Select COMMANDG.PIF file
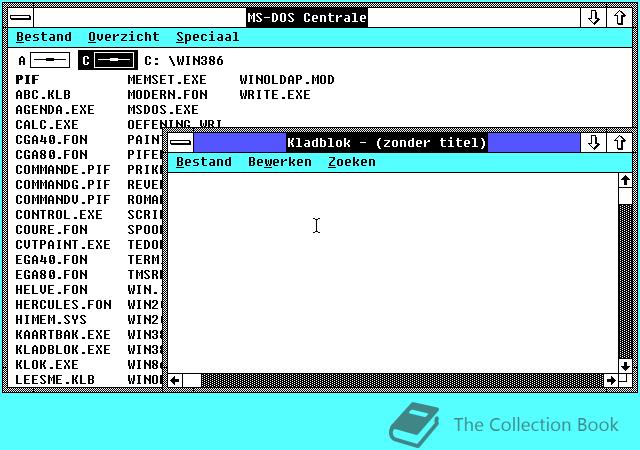Viewport: 640px width, 450px height. [x=63, y=185]
